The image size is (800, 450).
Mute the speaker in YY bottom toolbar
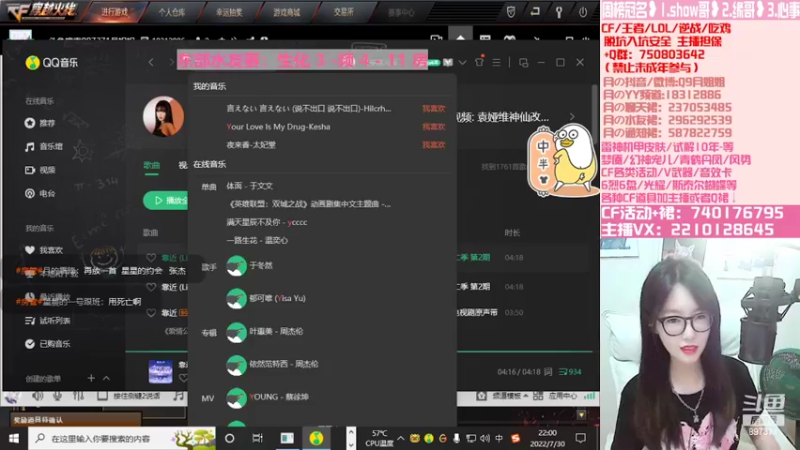pos(38,396)
